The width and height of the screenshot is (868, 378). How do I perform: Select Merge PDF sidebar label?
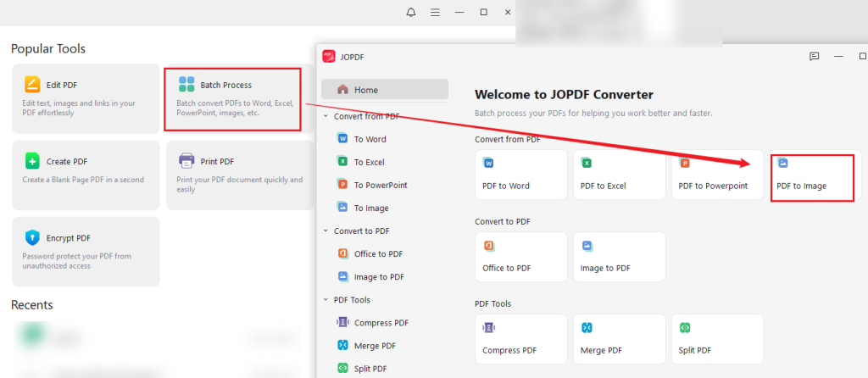[375, 346]
